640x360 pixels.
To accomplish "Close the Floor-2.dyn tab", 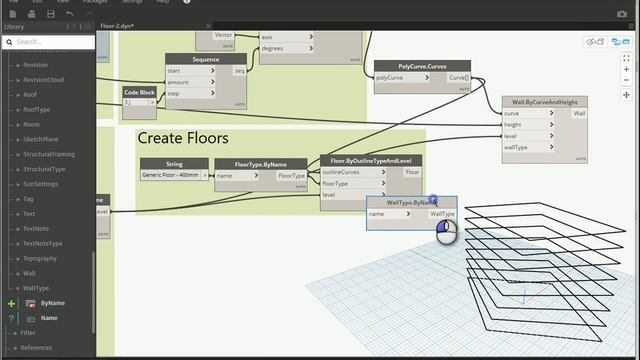I will click(x=208, y=26).
